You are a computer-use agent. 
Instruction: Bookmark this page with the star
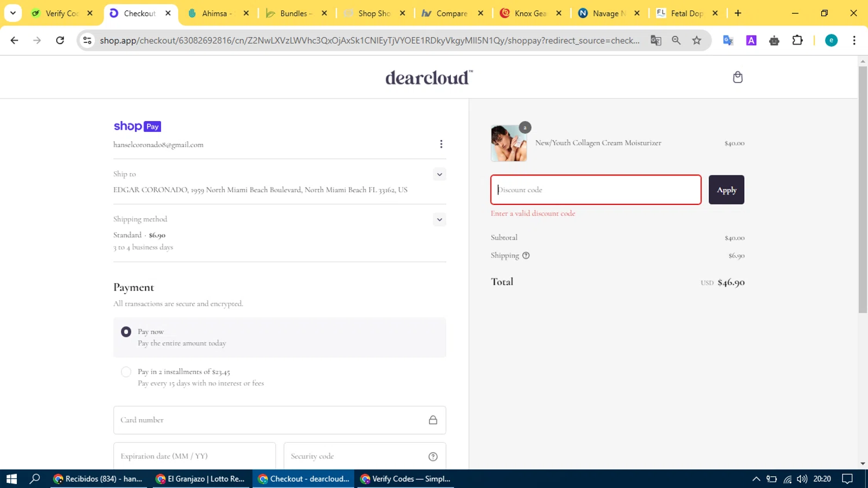[x=697, y=40]
